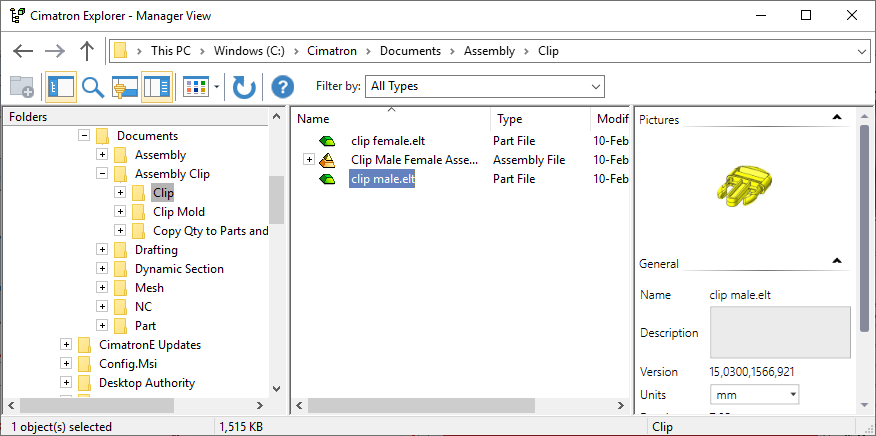Click the folder tree scroll down arrow

tap(276, 388)
